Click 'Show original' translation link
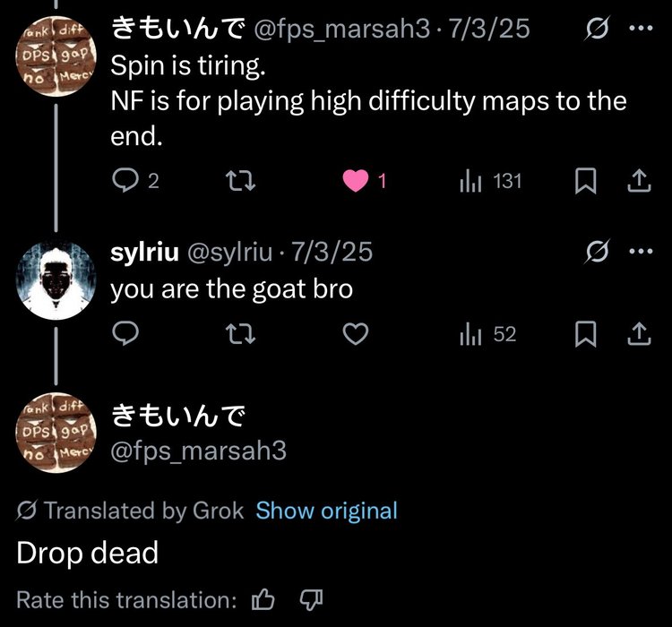672x627 pixels. 326,511
